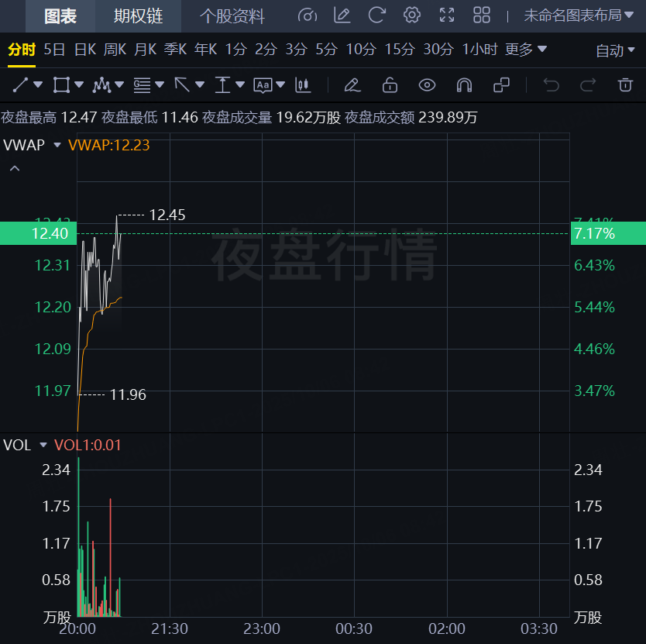Toggle drawings visibility eye icon
This screenshot has height=644, width=646.
[427, 85]
